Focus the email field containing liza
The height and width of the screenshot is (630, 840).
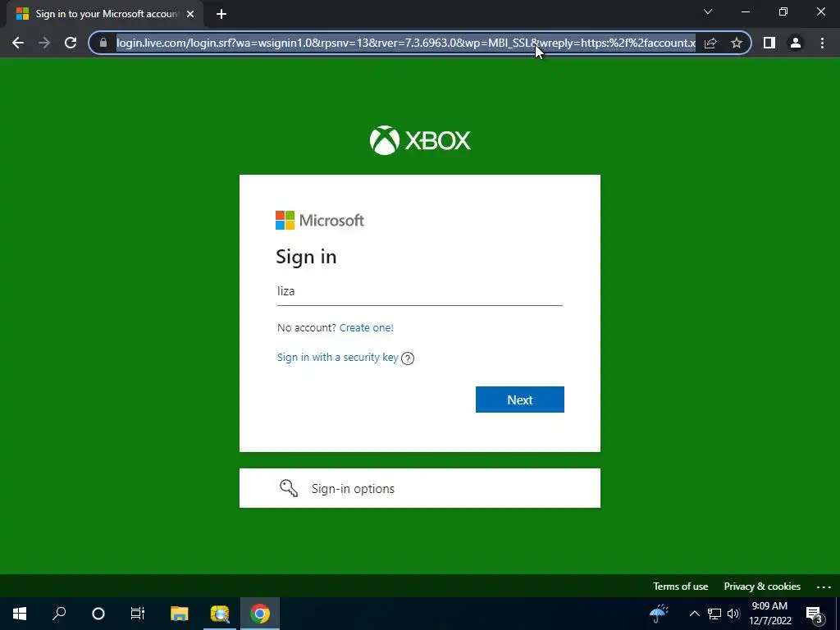419,291
